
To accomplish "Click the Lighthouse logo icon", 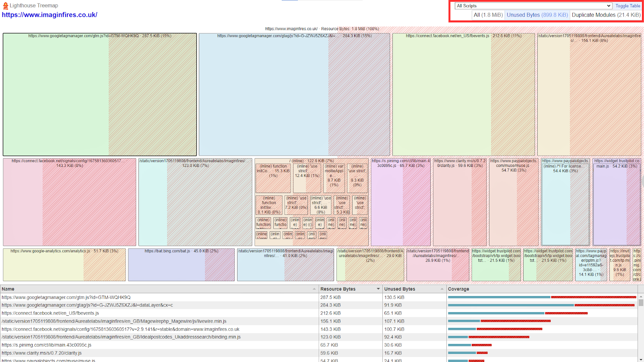I will (5, 6).
